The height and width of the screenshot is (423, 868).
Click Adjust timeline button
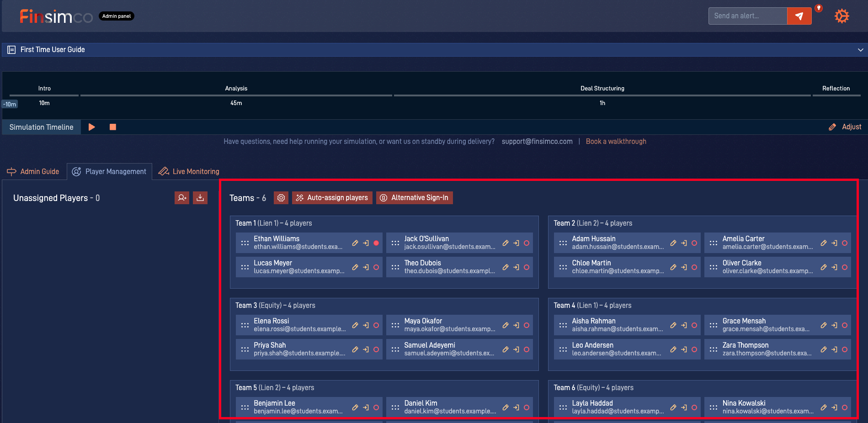coord(845,127)
